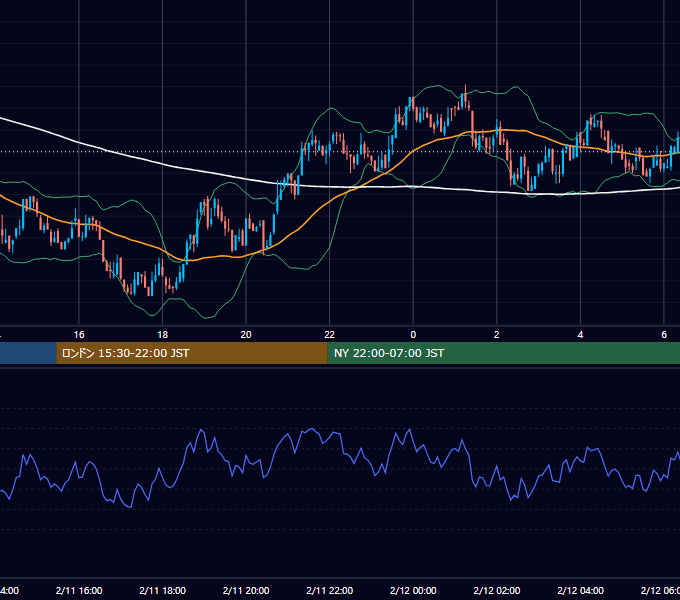Click the 22 hour label on price chart axis
This screenshot has width=680, height=600.
[x=330, y=334]
